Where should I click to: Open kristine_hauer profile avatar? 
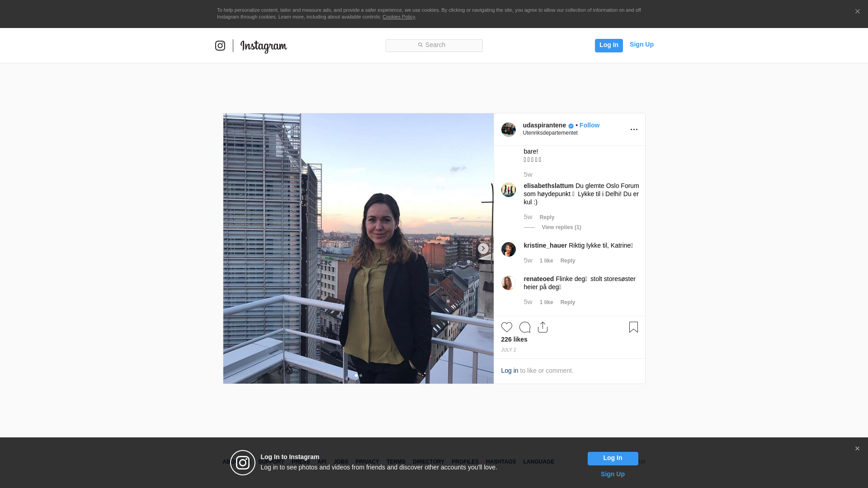tap(509, 249)
